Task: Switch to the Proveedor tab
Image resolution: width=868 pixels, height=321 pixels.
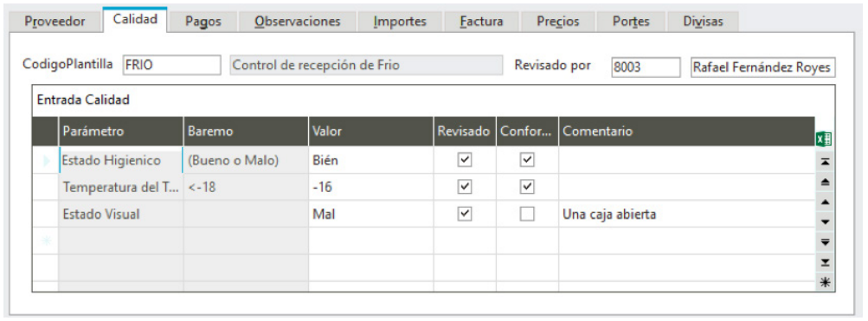Action: click(55, 22)
